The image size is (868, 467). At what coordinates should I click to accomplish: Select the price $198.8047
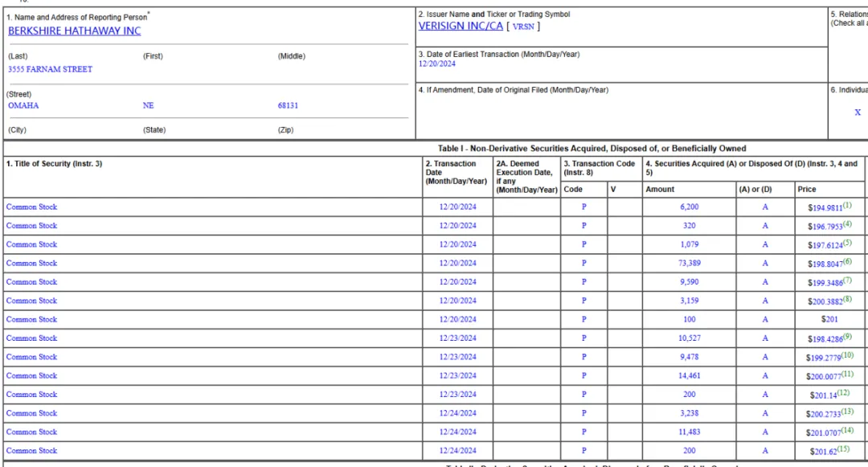[825, 264]
